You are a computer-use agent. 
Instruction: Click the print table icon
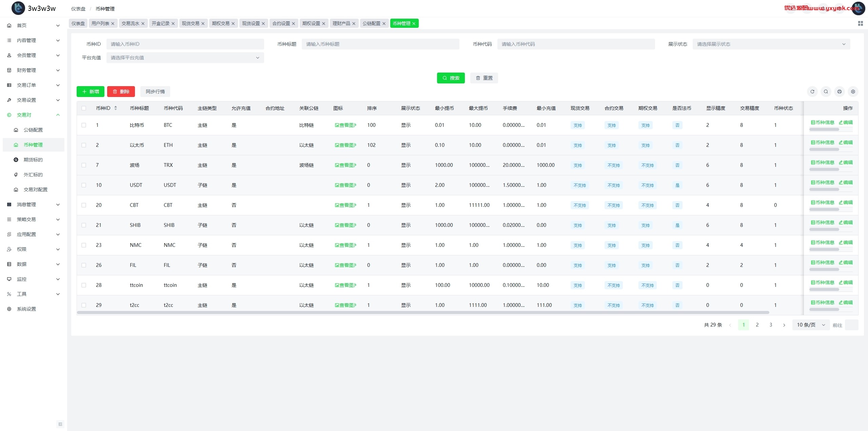point(839,92)
